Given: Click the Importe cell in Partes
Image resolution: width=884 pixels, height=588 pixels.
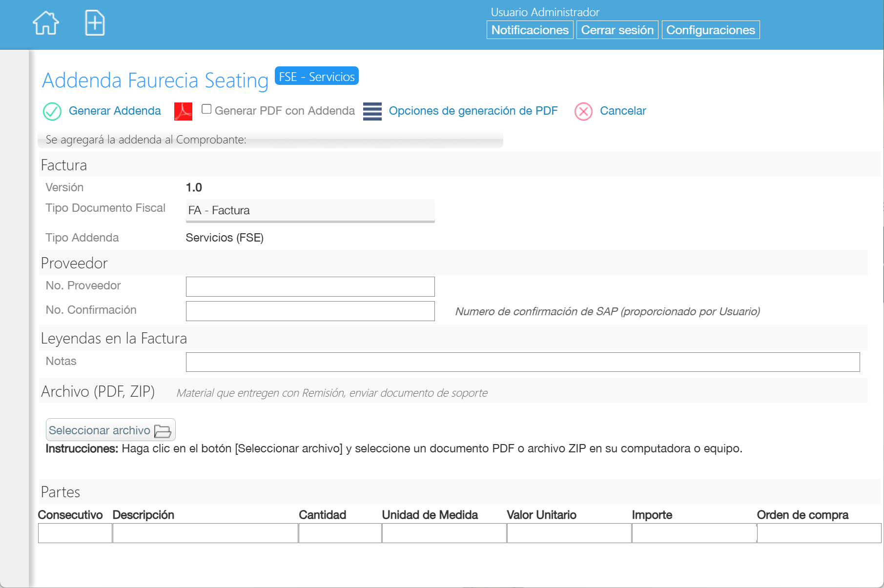Looking at the screenshot, I should point(694,533).
